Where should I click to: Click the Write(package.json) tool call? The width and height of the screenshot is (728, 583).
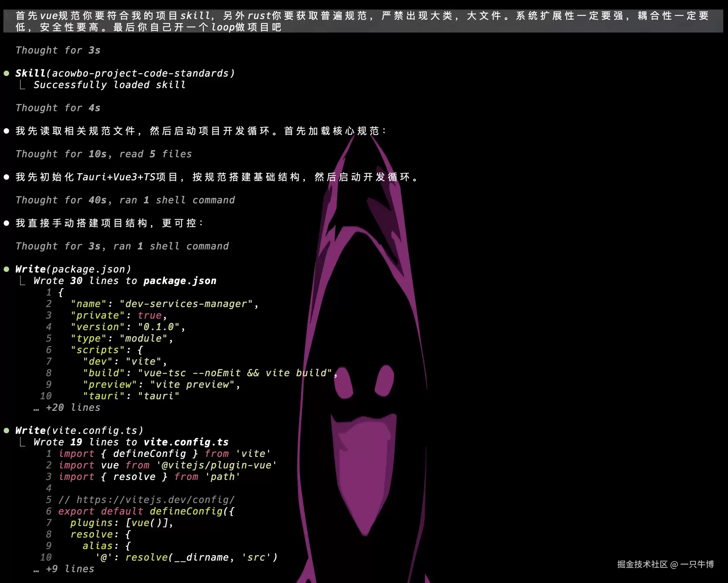[x=73, y=269]
